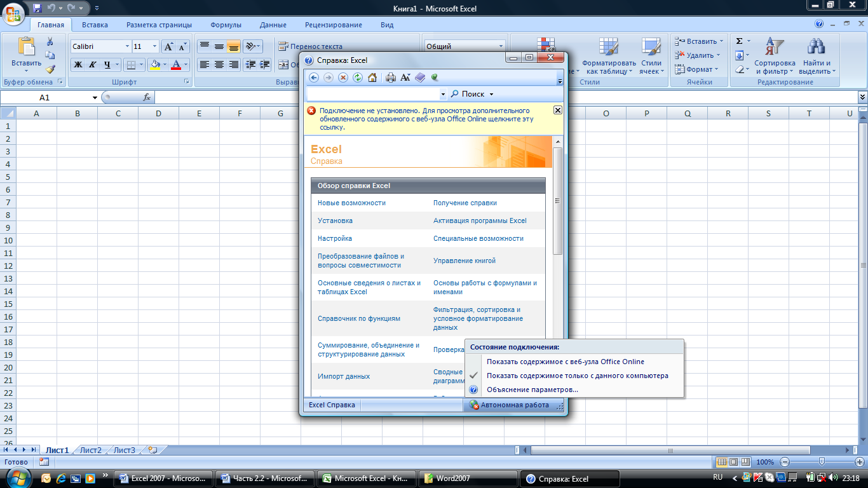Toggle top vertical alignment
The width and height of the screenshot is (868, 488).
204,46
